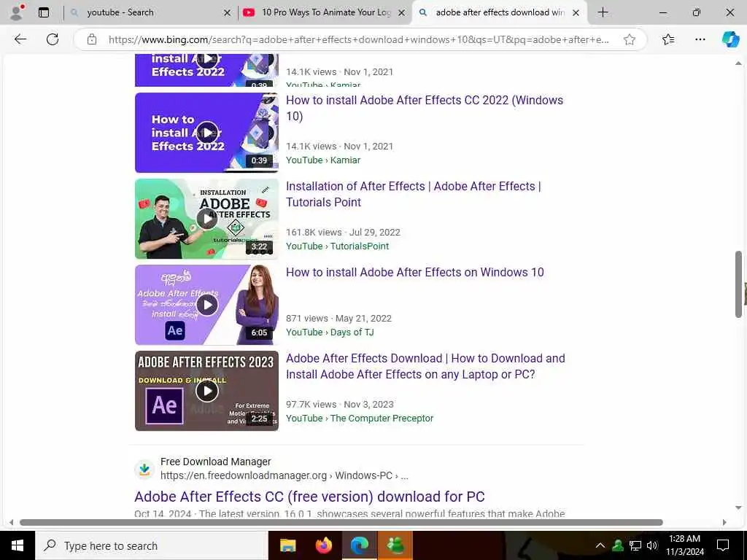Open the Windows Start menu
The width and height of the screenshot is (747, 560).
coord(18,545)
